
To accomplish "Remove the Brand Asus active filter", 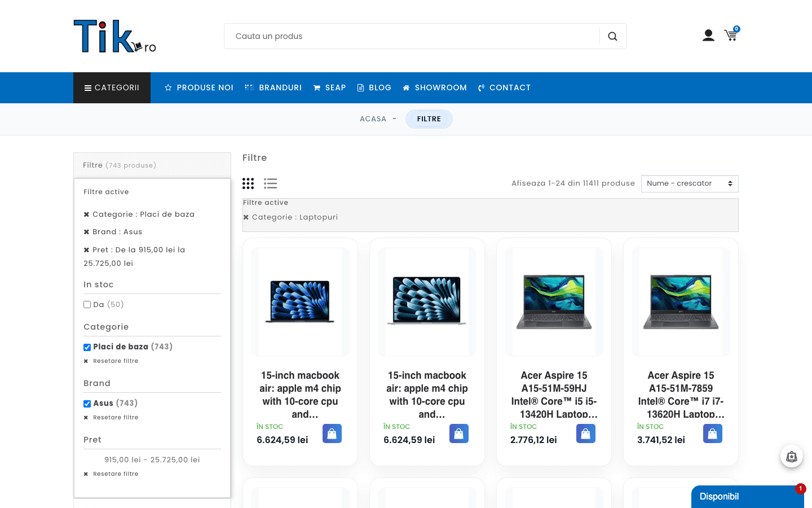I will pyautogui.click(x=86, y=232).
